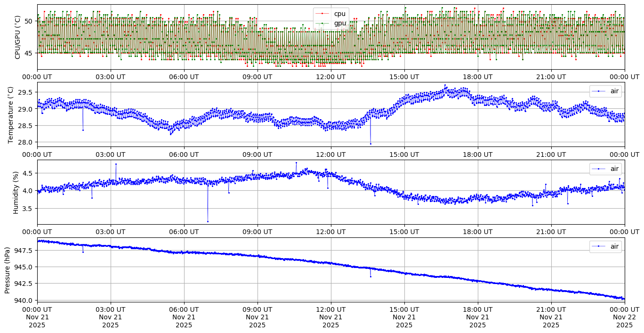Image resolution: width=644 pixels, height=333 pixels.
Task: Select the CPU/GPU (°C) y-axis label
Action: pos(18,37)
